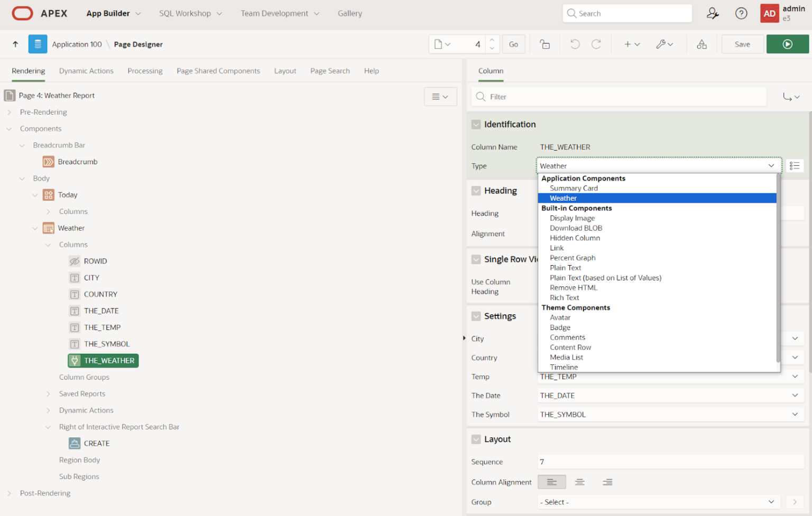Open the administration user-wrench icon

coord(713,13)
